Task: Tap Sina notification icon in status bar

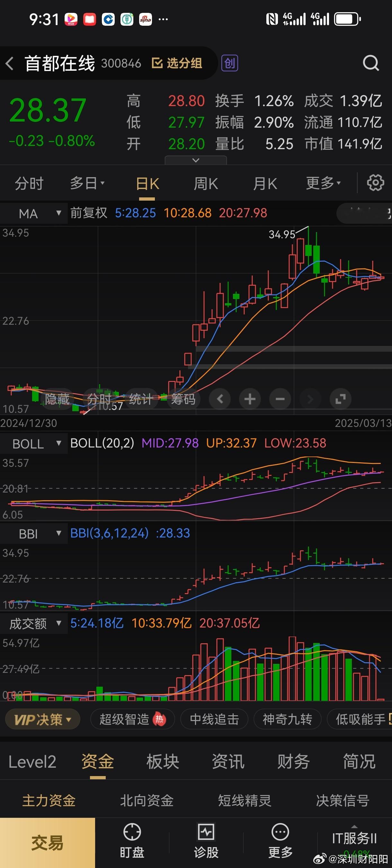Action: point(146,19)
